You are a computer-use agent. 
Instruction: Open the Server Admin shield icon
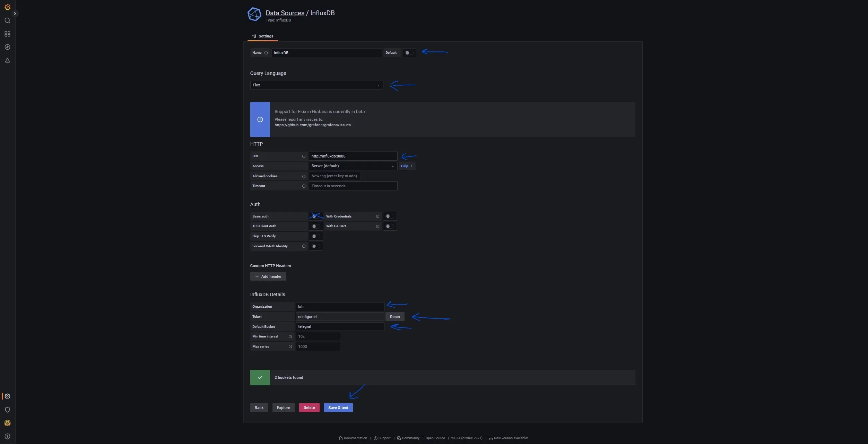[x=7, y=410]
